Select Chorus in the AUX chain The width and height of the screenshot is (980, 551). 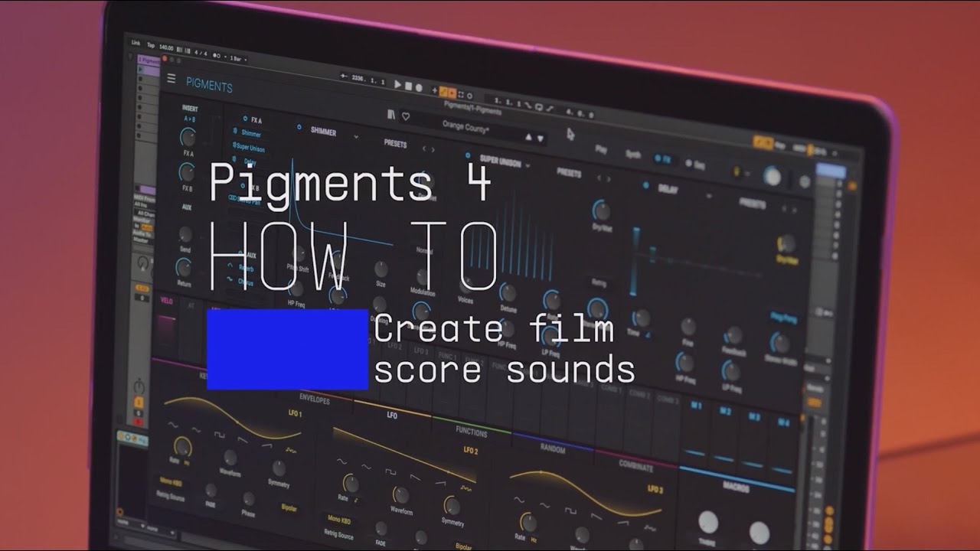[247, 282]
